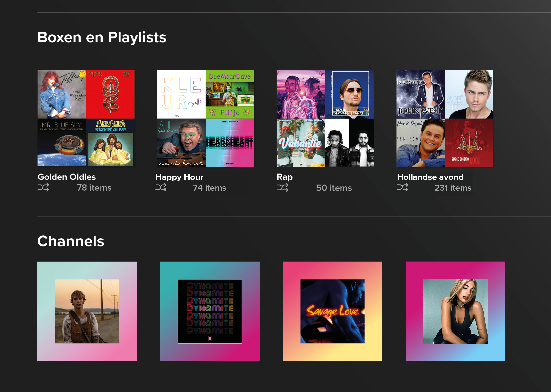
Task: Click the shuffle icon under Rap
Action: pyautogui.click(x=282, y=187)
